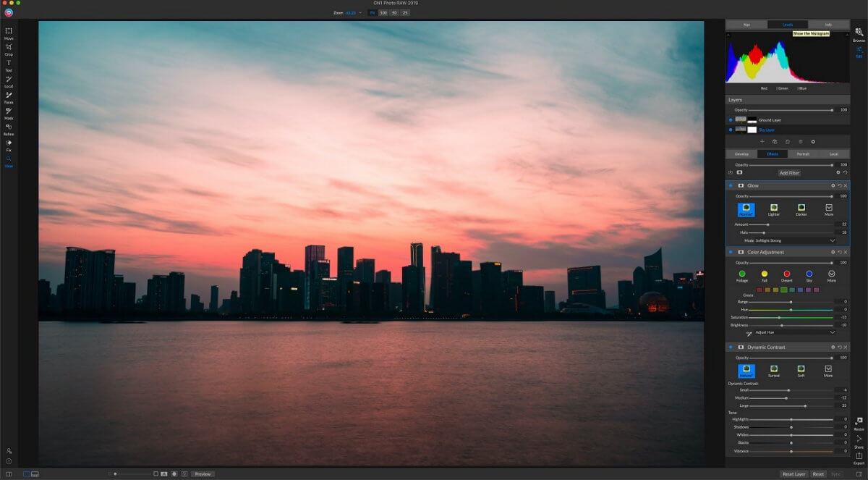This screenshot has width=868, height=480.
Task: Select the Refine tool
Action: (9, 128)
